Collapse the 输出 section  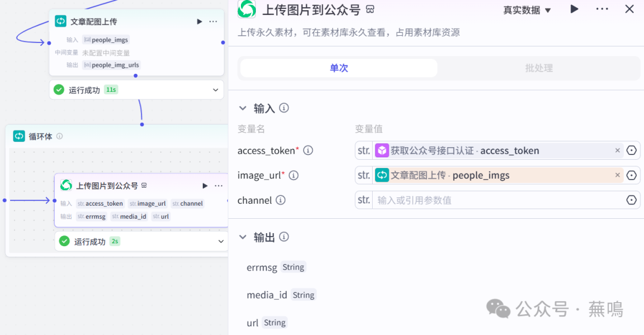[243, 237]
